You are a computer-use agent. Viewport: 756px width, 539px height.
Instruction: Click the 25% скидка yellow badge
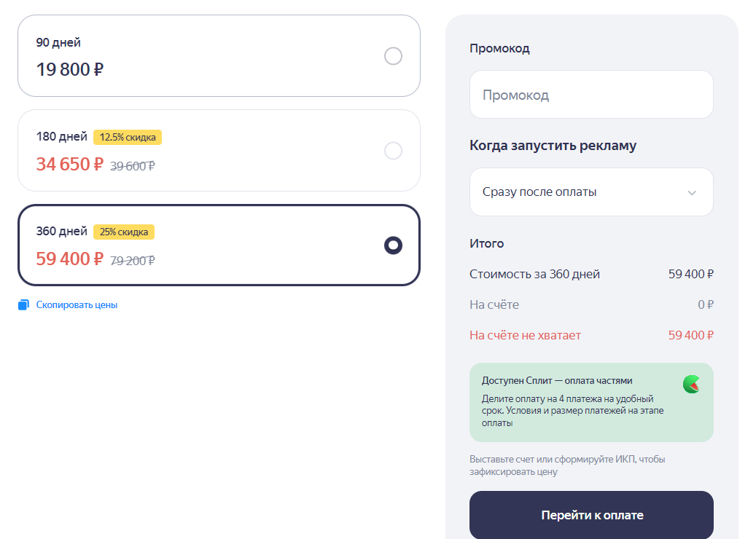[123, 232]
